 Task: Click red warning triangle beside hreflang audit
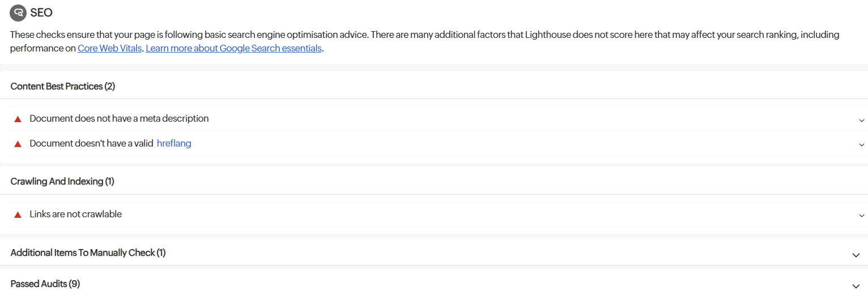click(18, 144)
